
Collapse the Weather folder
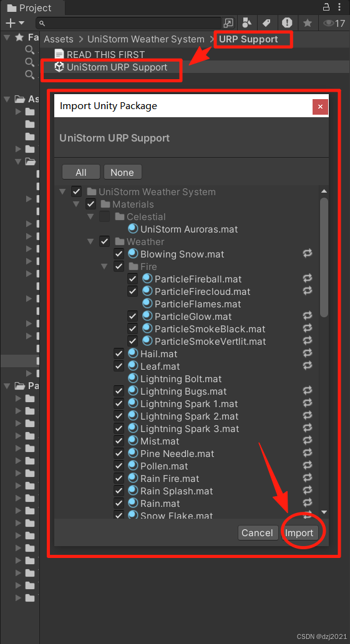pos(90,241)
